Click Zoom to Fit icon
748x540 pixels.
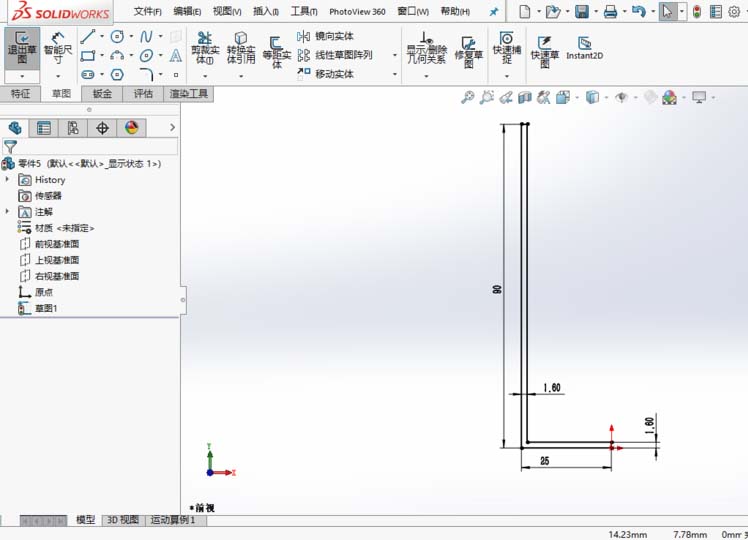[468, 97]
